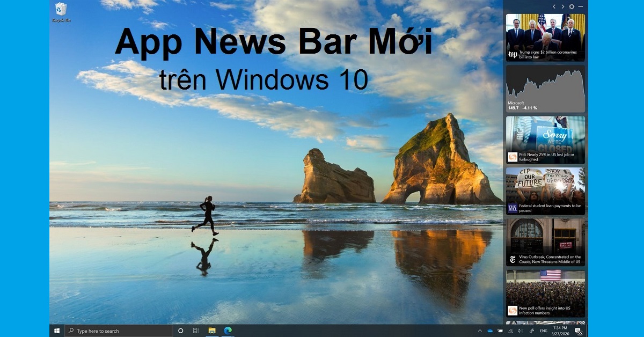Screen dimensions: 644x337
Task: Open the Trump coronavirus bill headline
Action: (547, 55)
